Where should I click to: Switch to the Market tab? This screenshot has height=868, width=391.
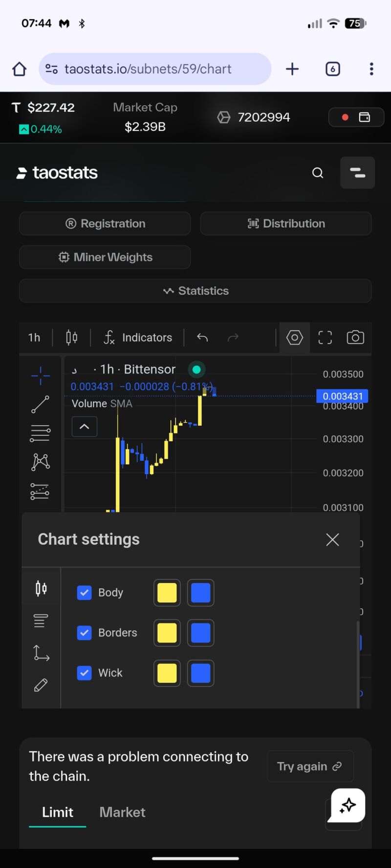(x=122, y=812)
